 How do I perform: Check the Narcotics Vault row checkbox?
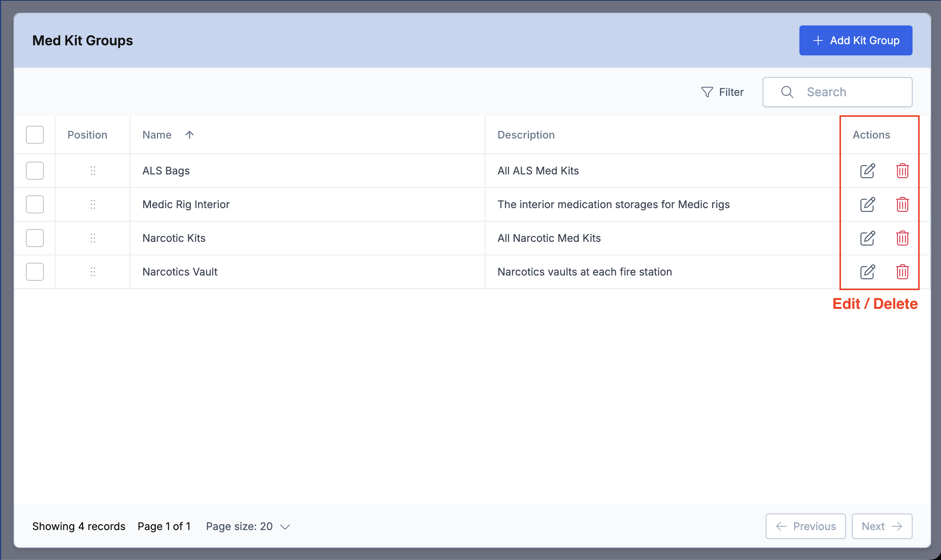(35, 272)
